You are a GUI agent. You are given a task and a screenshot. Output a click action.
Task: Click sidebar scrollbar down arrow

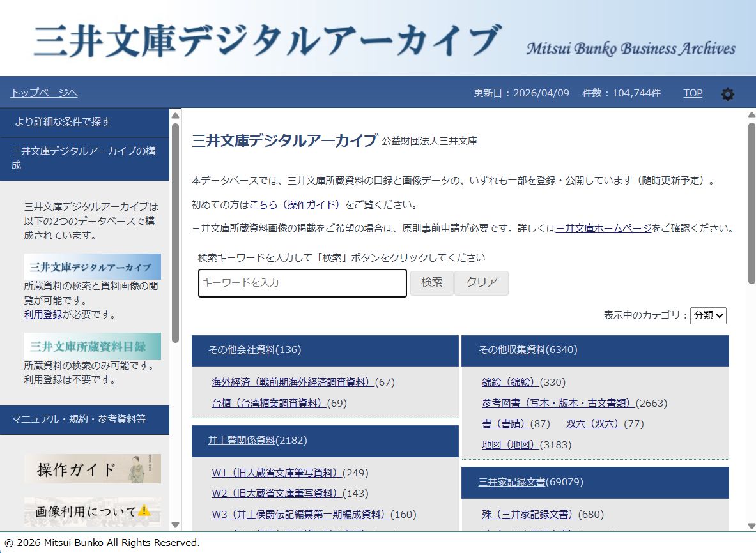[x=176, y=525]
